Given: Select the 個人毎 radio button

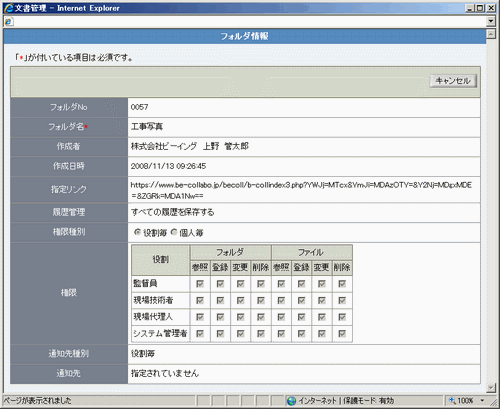Looking at the screenshot, I should (x=174, y=232).
